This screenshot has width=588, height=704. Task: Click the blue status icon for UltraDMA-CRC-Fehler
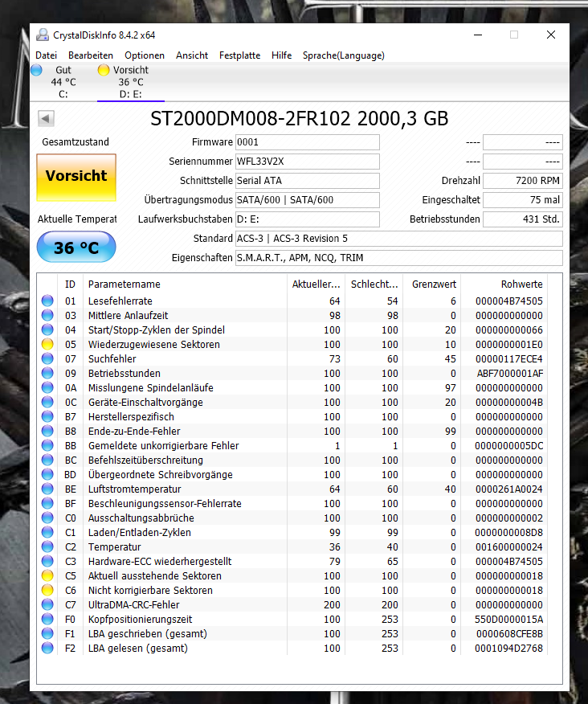[47, 605]
